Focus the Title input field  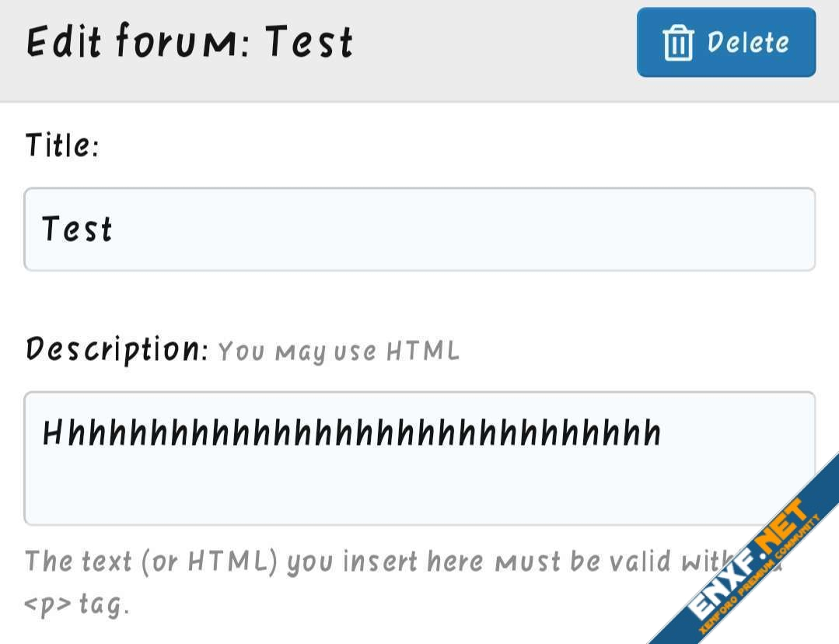[420, 229]
